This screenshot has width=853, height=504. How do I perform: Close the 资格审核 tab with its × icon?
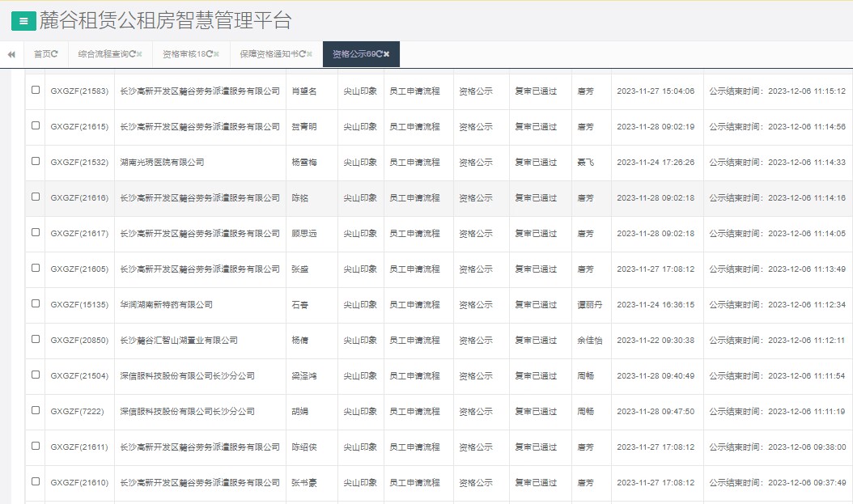click(217, 55)
